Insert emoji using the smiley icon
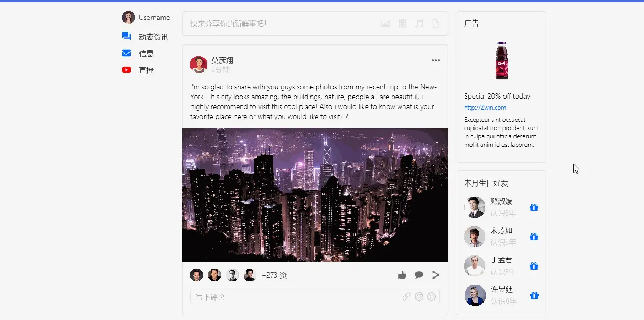The image size is (644, 320). click(x=432, y=296)
